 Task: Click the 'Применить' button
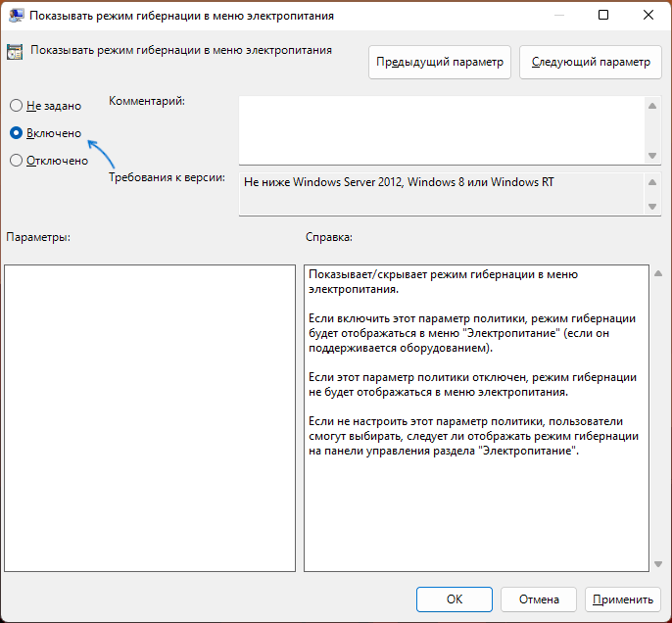623,599
